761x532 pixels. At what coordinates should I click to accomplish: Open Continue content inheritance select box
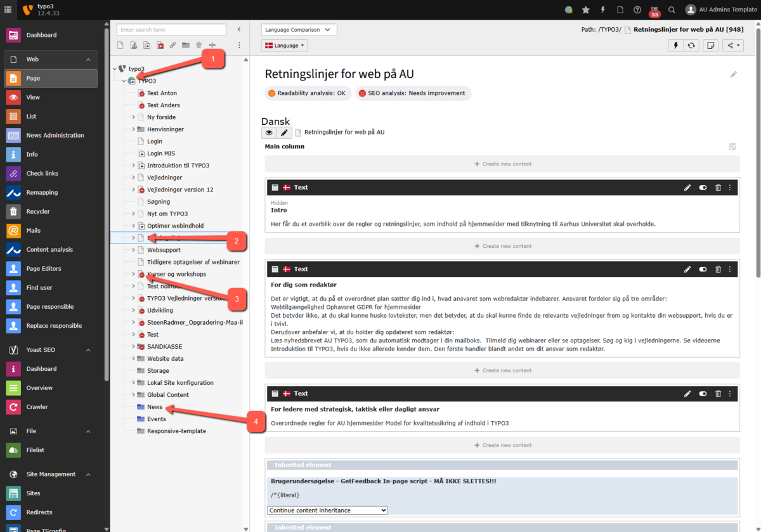327,510
